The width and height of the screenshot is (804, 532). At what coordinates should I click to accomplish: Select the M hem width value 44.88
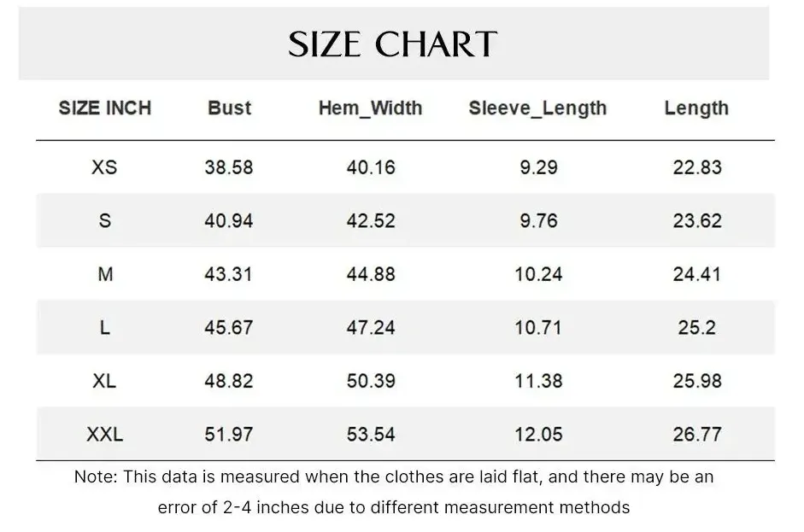[x=371, y=274]
